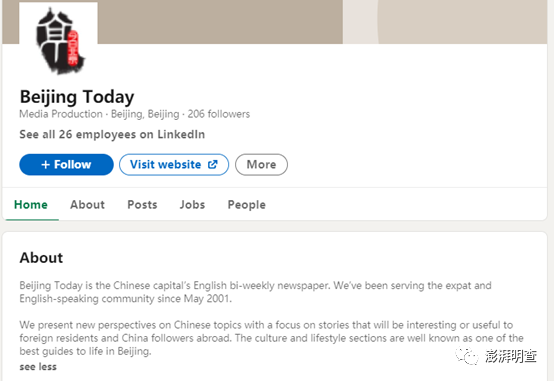Open the More options dropdown

click(261, 165)
